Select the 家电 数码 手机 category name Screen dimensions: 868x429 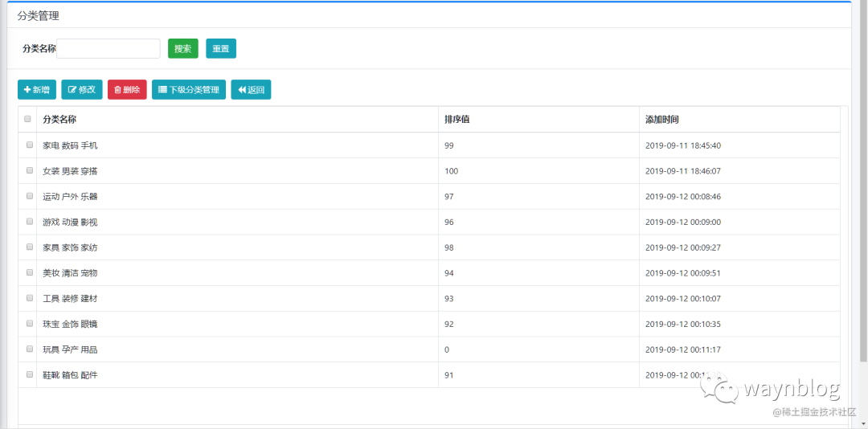point(70,145)
